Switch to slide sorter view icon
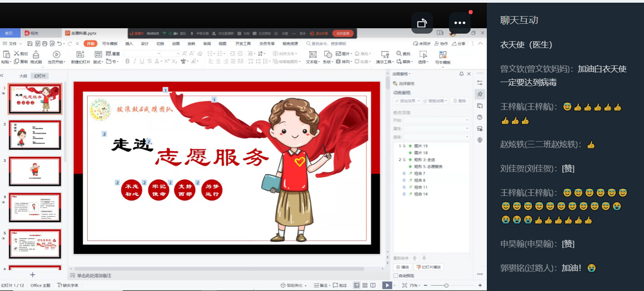 [x=365, y=285]
